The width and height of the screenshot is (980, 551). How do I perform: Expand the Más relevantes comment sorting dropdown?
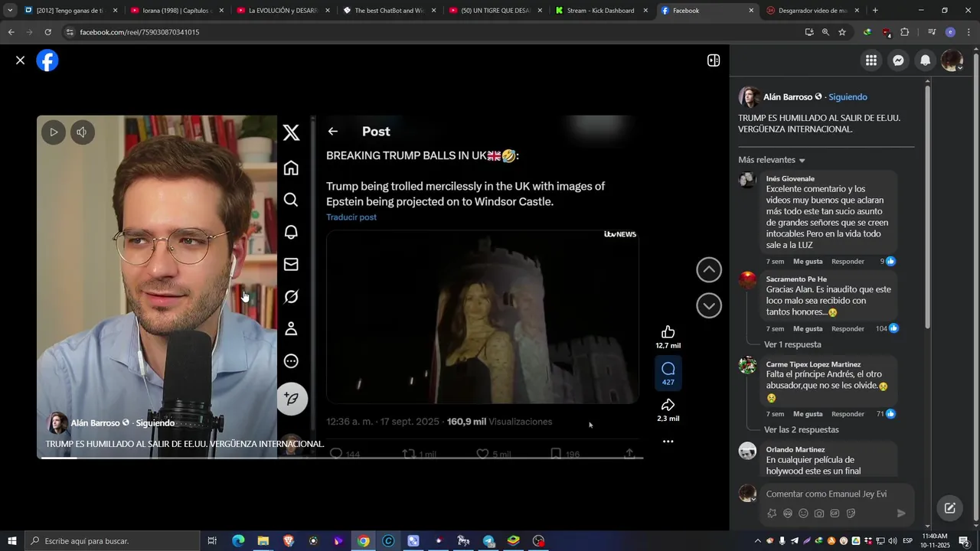point(772,160)
